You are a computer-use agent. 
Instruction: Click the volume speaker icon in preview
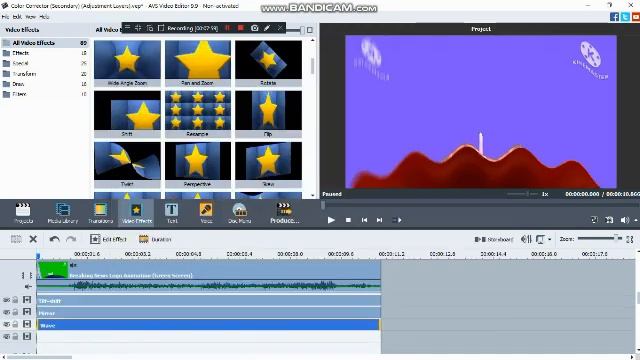(x=624, y=220)
